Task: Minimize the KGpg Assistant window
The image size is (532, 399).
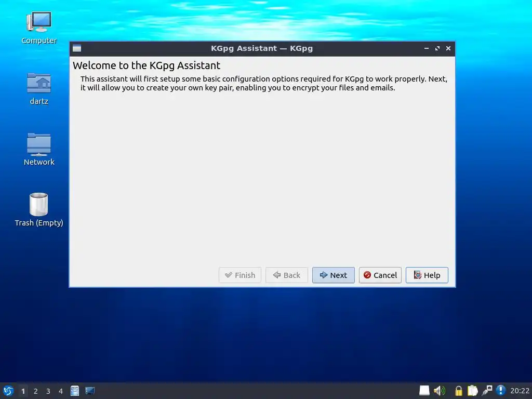Action: pyautogui.click(x=427, y=48)
